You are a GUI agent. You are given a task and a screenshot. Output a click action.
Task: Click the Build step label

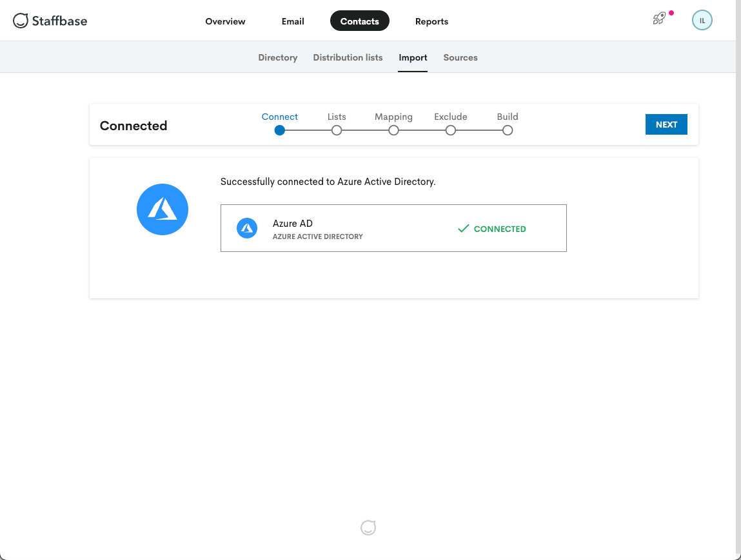[x=508, y=117]
